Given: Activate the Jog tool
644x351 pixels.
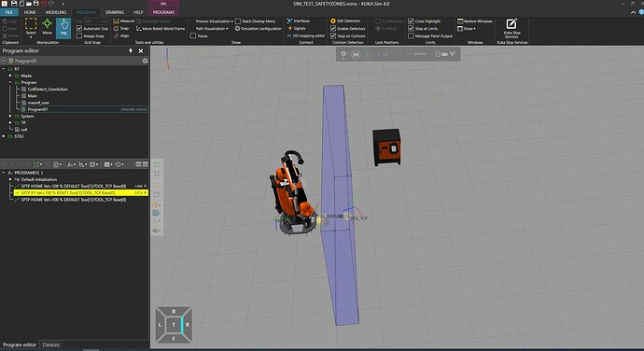Looking at the screenshot, I should click(63, 28).
